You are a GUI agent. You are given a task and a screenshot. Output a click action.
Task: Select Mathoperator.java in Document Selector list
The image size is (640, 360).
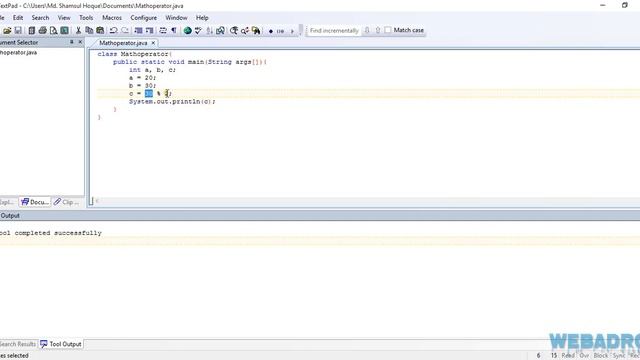coord(18,53)
